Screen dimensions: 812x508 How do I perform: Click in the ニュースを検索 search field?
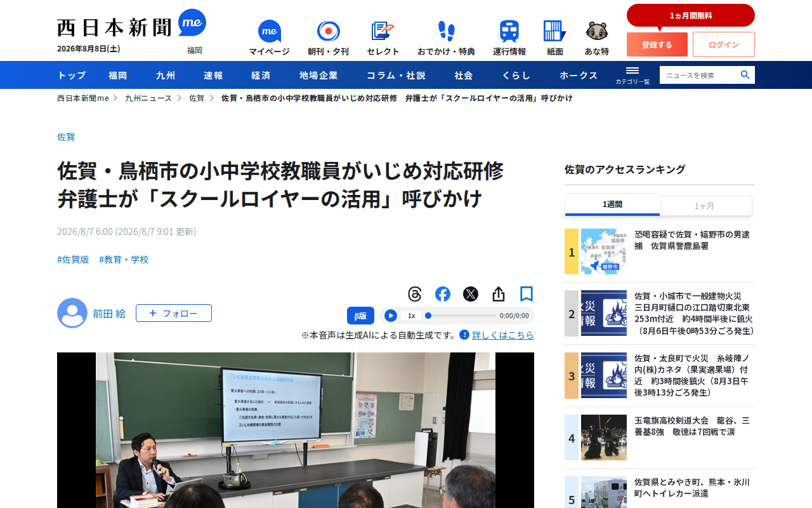click(x=699, y=75)
